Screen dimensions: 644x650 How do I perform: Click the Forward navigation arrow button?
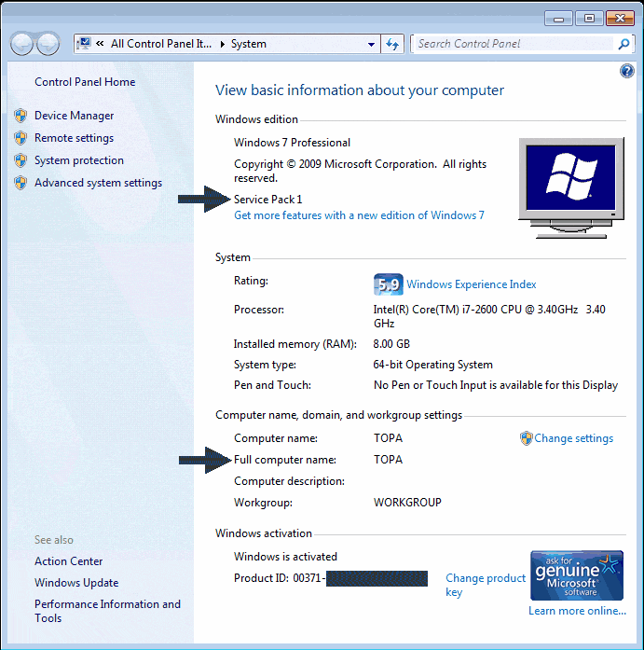(48, 44)
